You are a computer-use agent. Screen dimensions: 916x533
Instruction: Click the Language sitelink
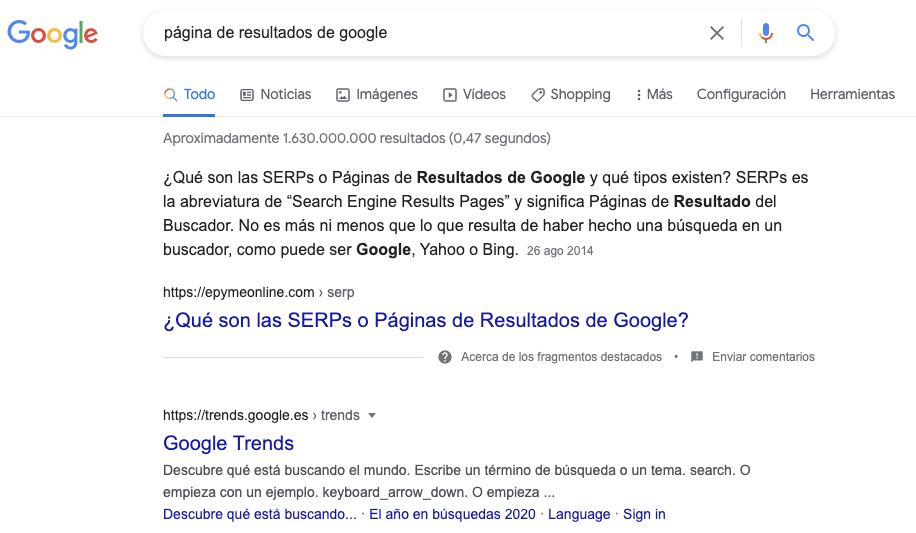579,514
